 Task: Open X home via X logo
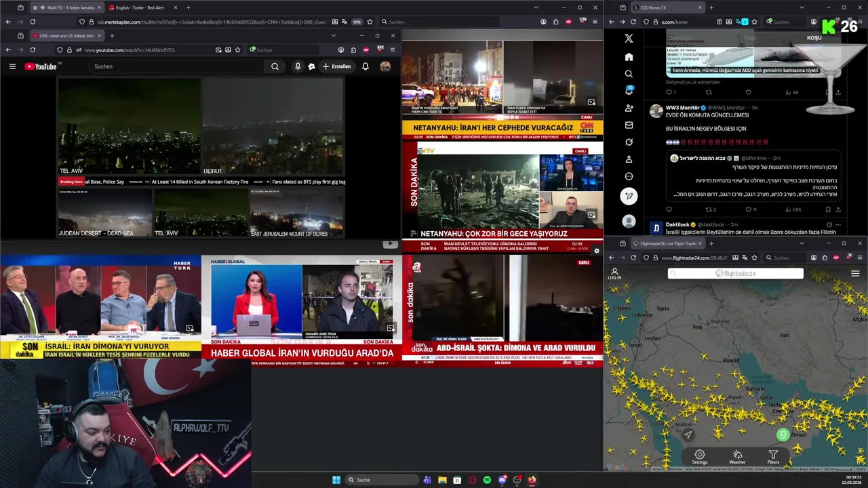629,39
